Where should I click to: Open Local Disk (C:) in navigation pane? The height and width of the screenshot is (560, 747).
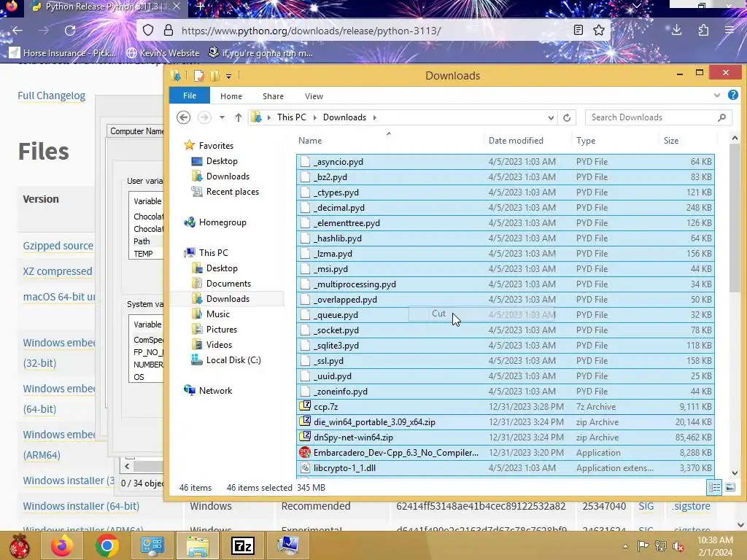coord(233,360)
